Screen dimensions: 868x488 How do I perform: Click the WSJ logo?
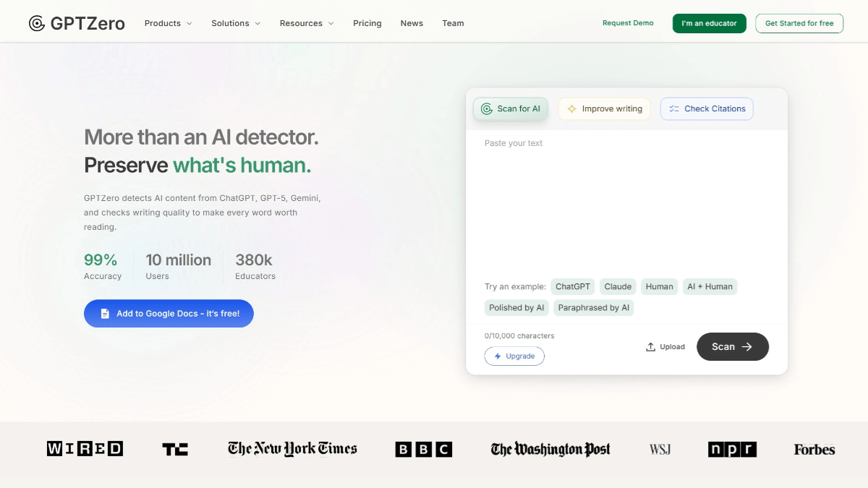[660, 450]
